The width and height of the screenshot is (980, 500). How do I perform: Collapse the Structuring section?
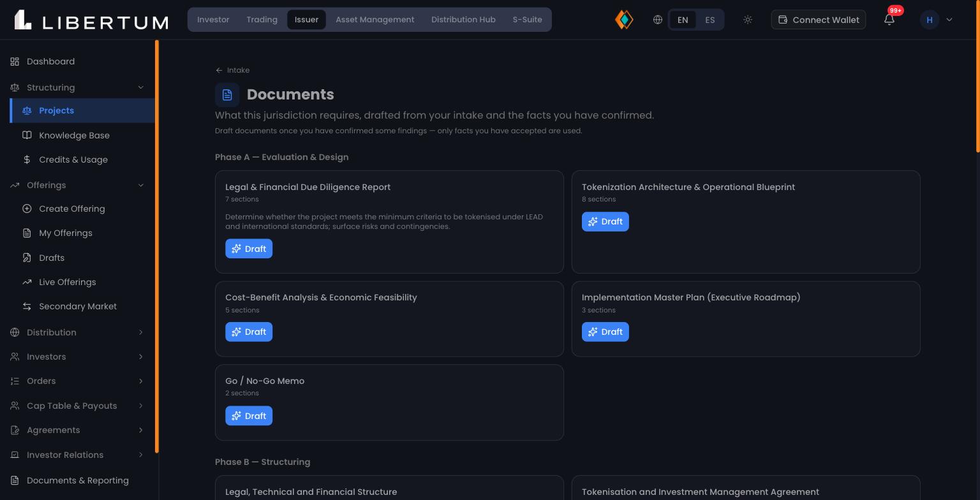(78, 87)
